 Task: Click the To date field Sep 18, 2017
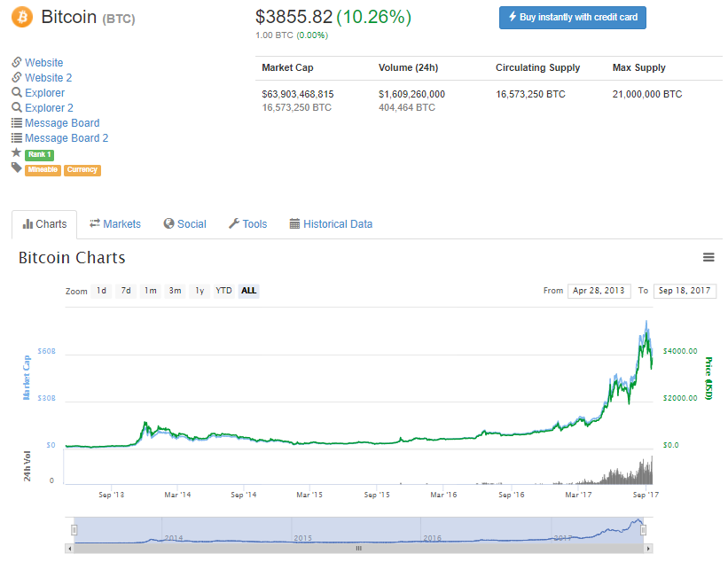[685, 291]
